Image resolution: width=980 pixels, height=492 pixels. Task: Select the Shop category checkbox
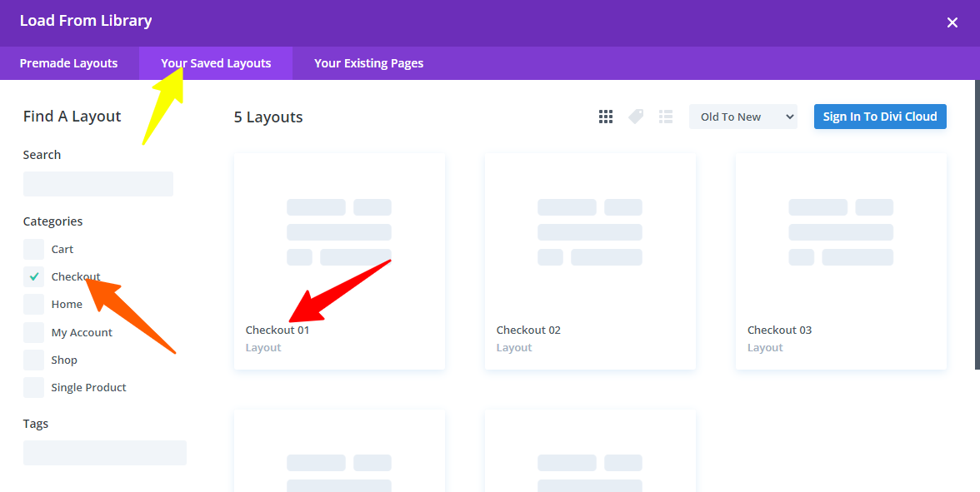pyautogui.click(x=34, y=360)
